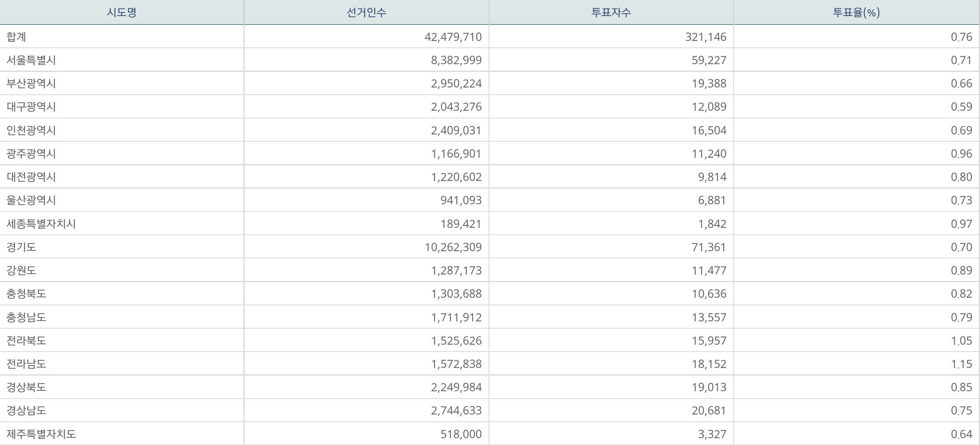The width and height of the screenshot is (980, 445).
Task: Click 충청북도 voter count 10,636
Action: (709, 294)
